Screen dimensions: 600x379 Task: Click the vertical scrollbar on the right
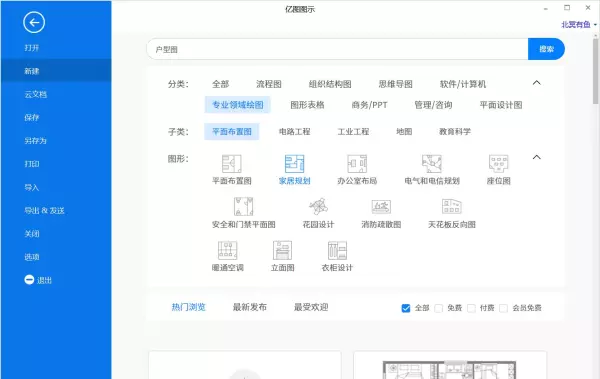pyautogui.click(x=595, y=71)
